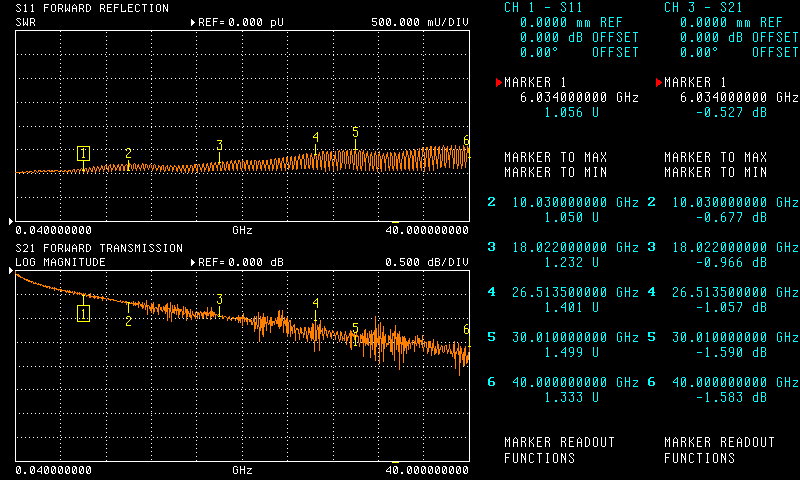800x480 pixels.
Task: Select marker 2 on the S21 log magnitude plot
Action: [128, 320]
